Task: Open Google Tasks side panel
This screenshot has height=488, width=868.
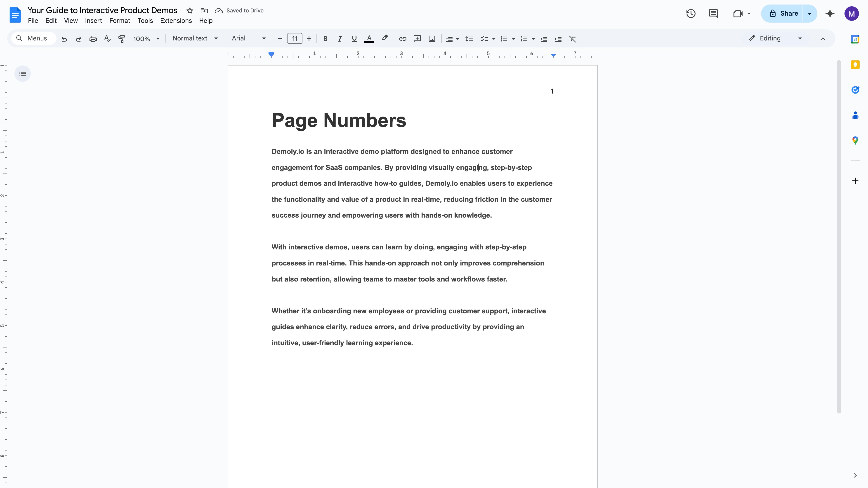Action: pos(855,90)
